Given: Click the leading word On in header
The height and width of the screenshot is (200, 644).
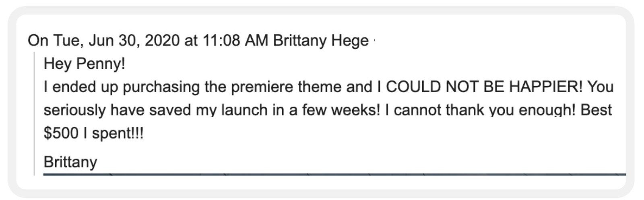Looking at the screenshot, I should [38, 40].
